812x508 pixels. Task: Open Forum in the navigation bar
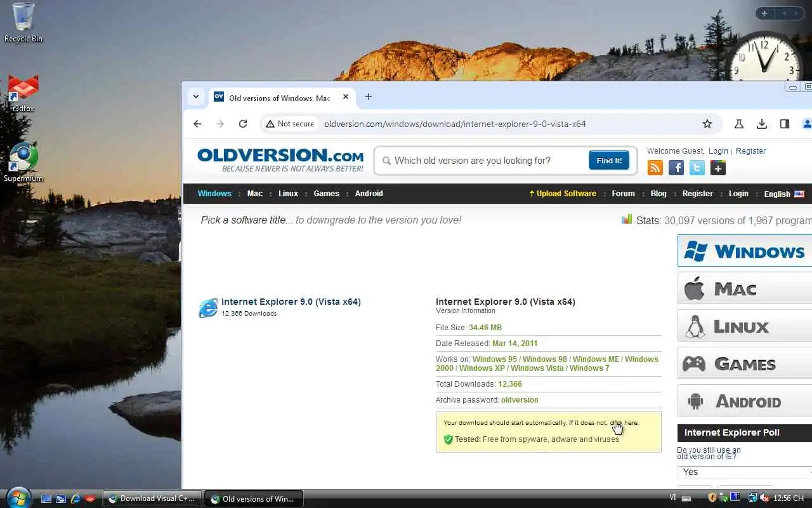(x=623, y=194)
